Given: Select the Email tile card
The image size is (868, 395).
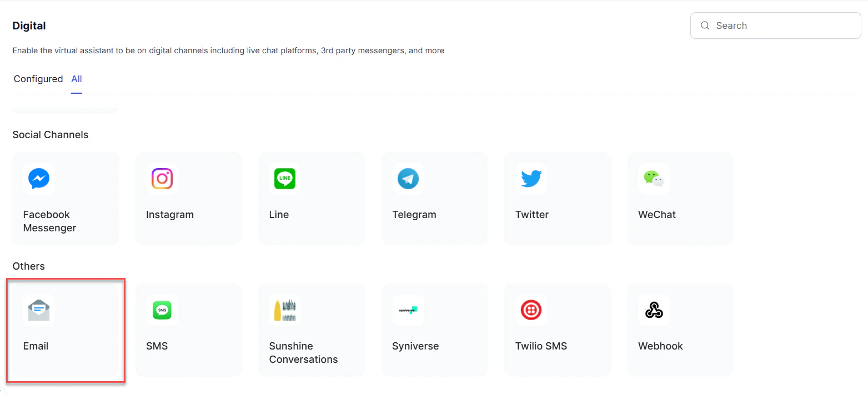Looking at the screenshot, I should coord(65,331).
